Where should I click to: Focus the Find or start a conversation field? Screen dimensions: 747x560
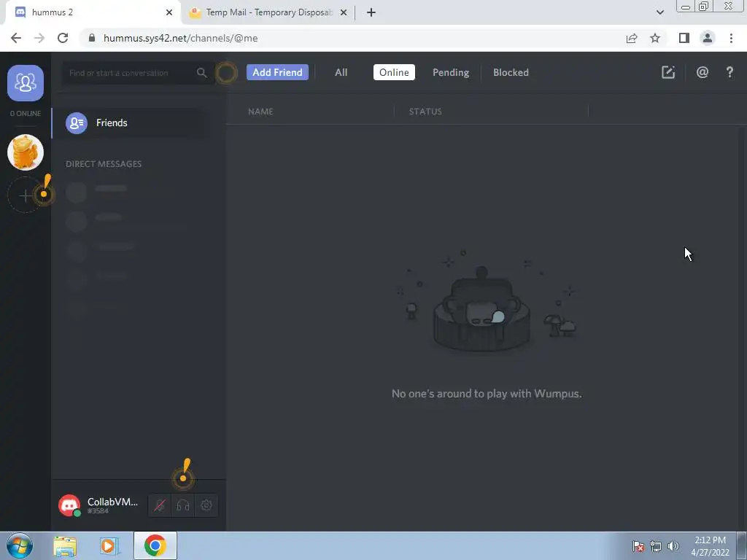click(138, 73)
